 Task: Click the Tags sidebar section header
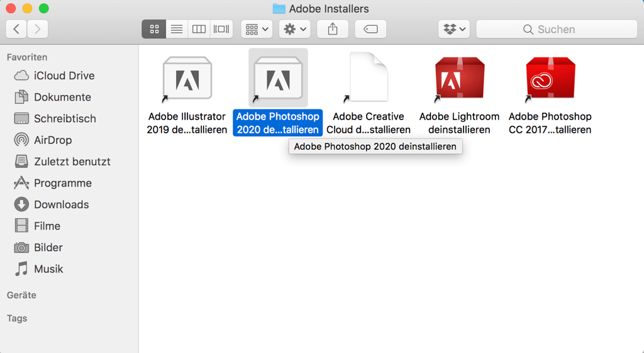pos(17,318)
